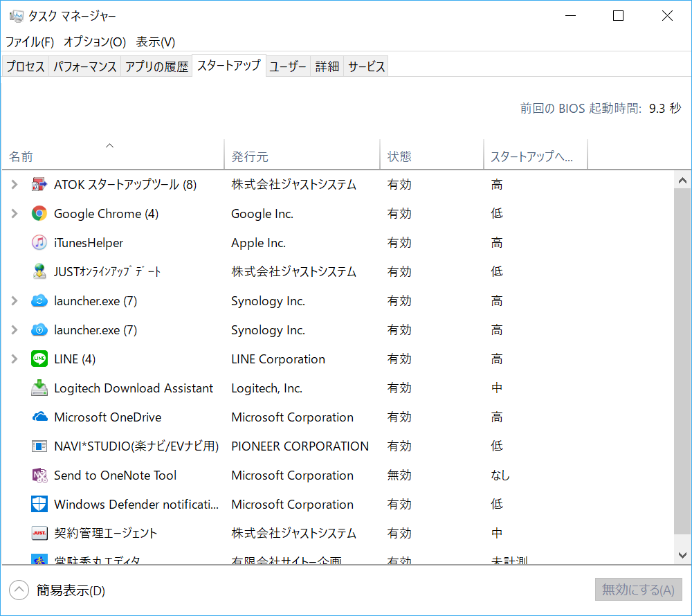Click the 簡易表示(D) link

(71, 590)
